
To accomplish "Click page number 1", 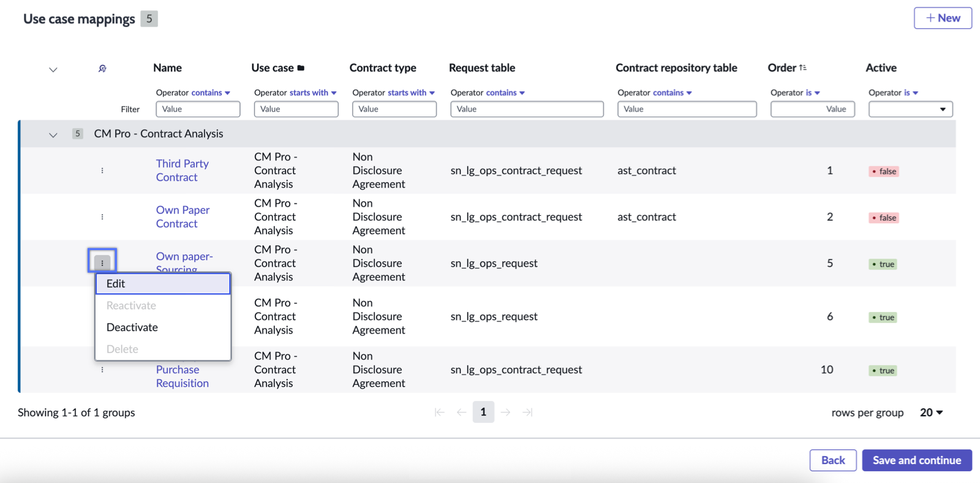I will tap(483, 413).
